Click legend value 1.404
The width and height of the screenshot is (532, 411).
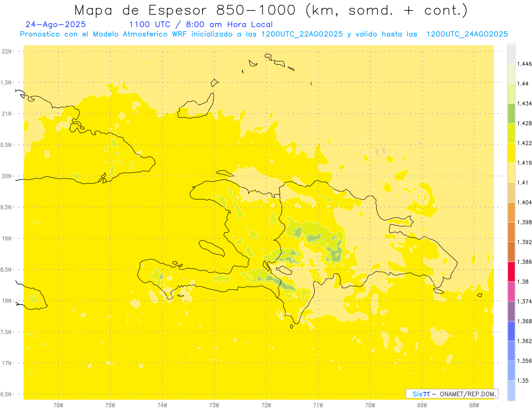pos(524,202)
